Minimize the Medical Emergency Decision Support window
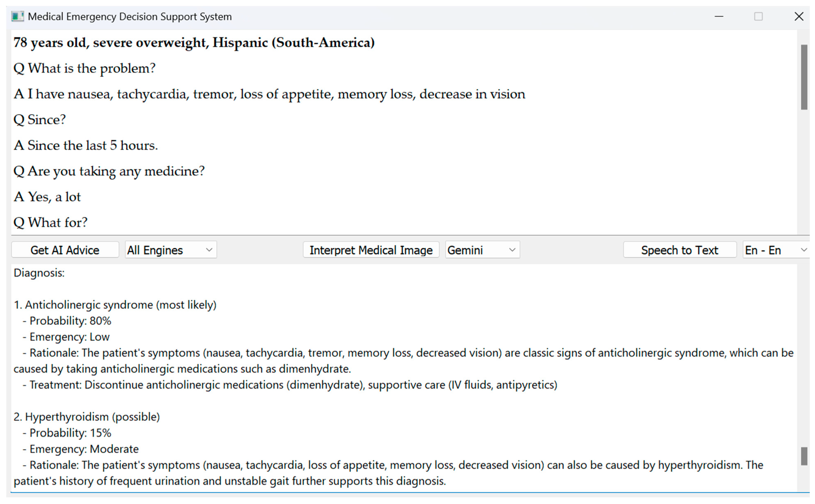Viewport: 815px width, 504px height. coord(719,16)
